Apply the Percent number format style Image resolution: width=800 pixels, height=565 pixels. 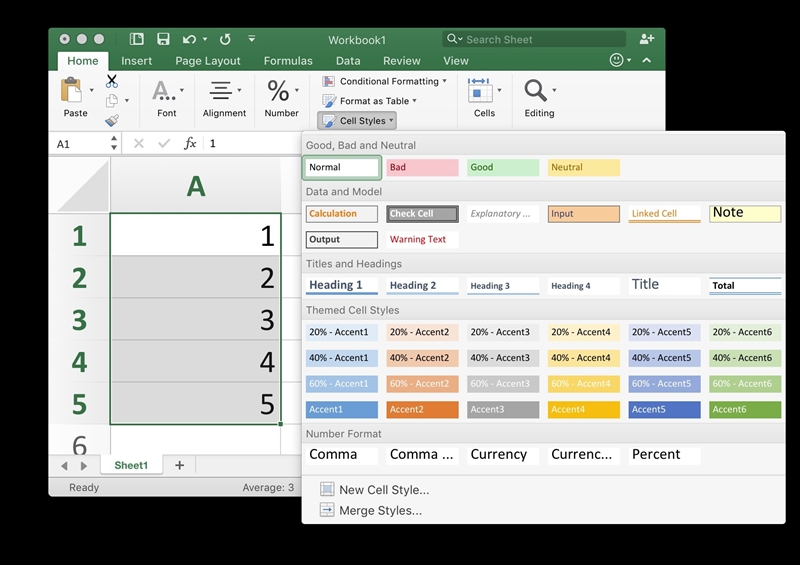pos(664,455)
